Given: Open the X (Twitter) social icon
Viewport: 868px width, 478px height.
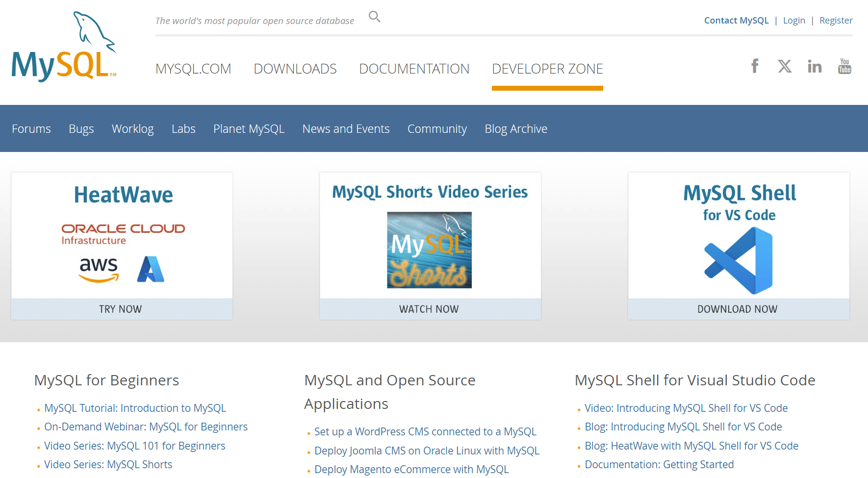Looking at the screenshot, I should pos(785,66).
